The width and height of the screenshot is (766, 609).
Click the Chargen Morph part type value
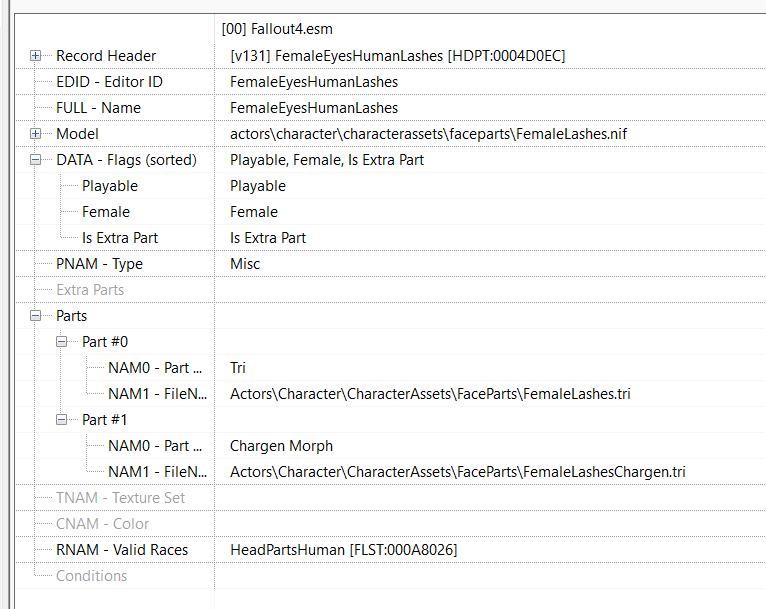(281, 446)
